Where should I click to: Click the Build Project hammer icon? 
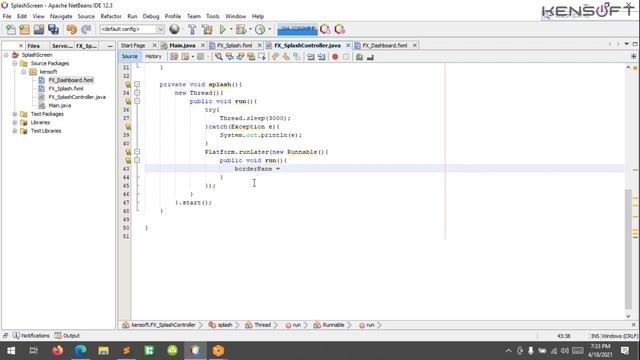(x=192, y=29)
